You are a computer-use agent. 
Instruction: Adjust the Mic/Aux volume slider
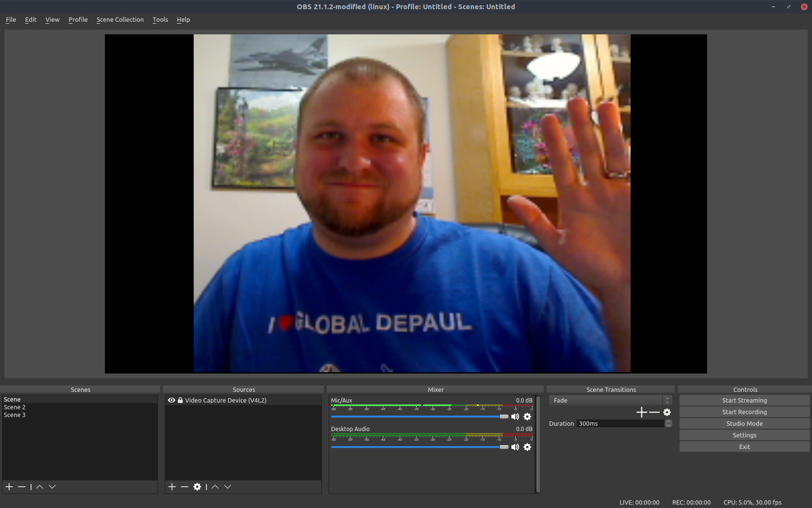504,417
